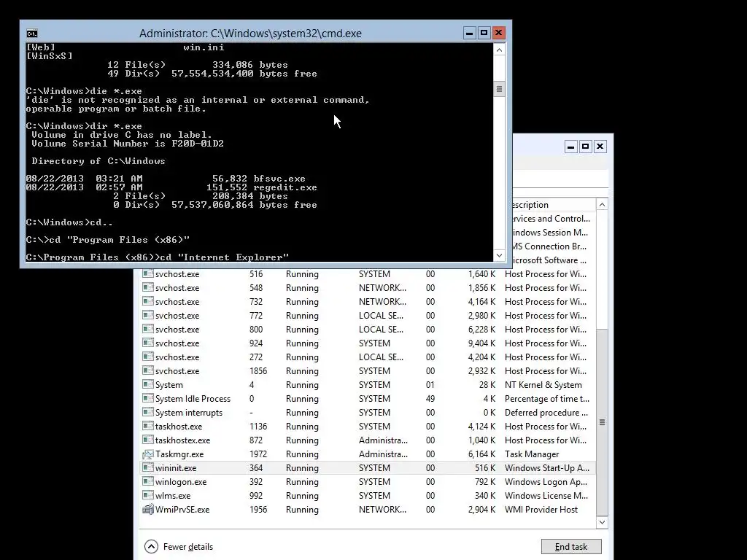Click the Description column header
Viewport: 747px width, 560px height.
(x=554, y=205)
